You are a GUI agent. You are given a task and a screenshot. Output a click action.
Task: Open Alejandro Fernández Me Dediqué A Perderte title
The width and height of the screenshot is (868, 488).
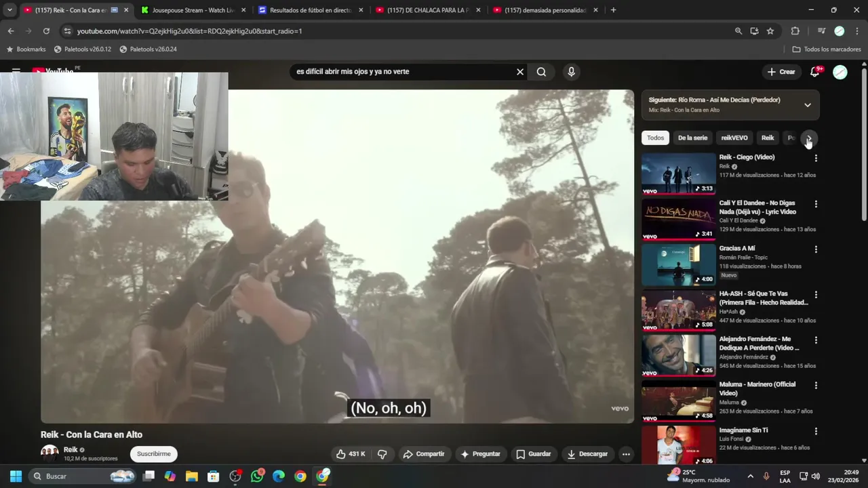[x=759, y=344]
